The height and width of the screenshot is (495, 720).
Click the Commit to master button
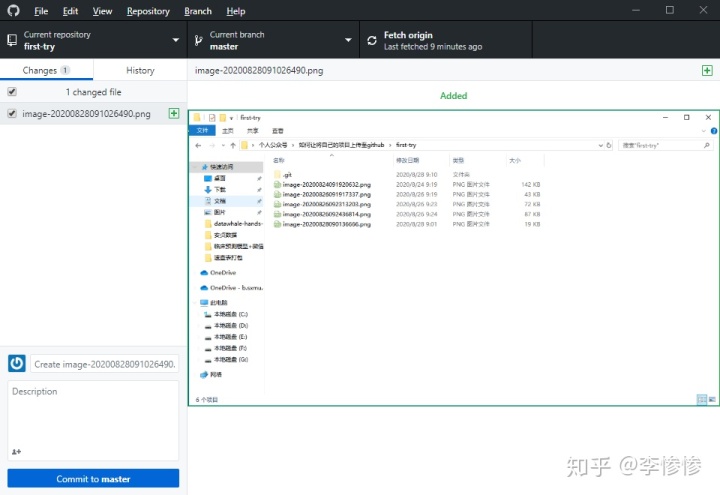point(93,478)
